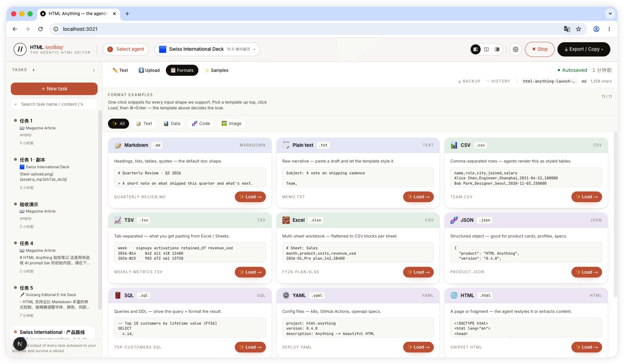The image size is (624, 364).
Task: Switch to split layout view toggle
Action: (486, 49)
